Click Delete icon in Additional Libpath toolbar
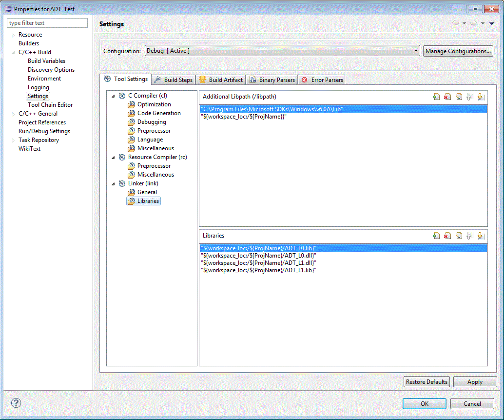The width and height of the screenshot is (504, 420). (x=447, y=97)
